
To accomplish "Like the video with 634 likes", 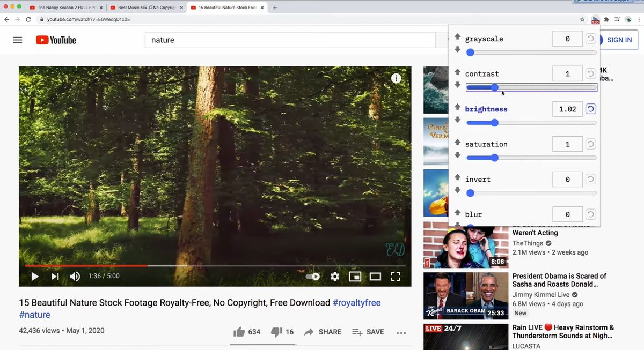I will [247, 332].
